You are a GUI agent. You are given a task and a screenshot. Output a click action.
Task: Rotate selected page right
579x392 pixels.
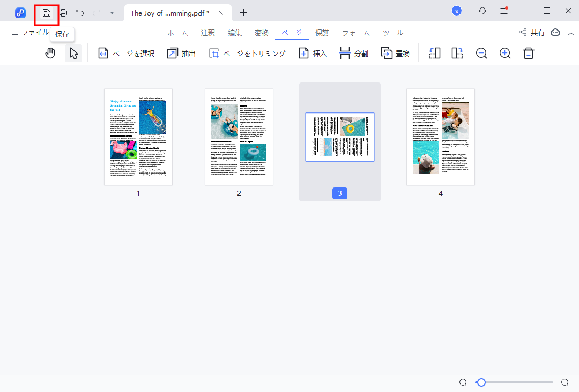pos(457,54)
